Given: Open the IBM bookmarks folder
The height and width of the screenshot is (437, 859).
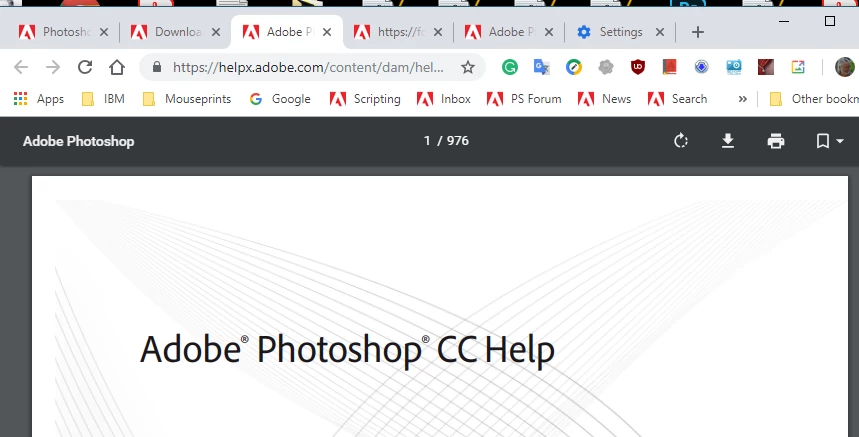Looking at the screenshot, I should 104,99.
